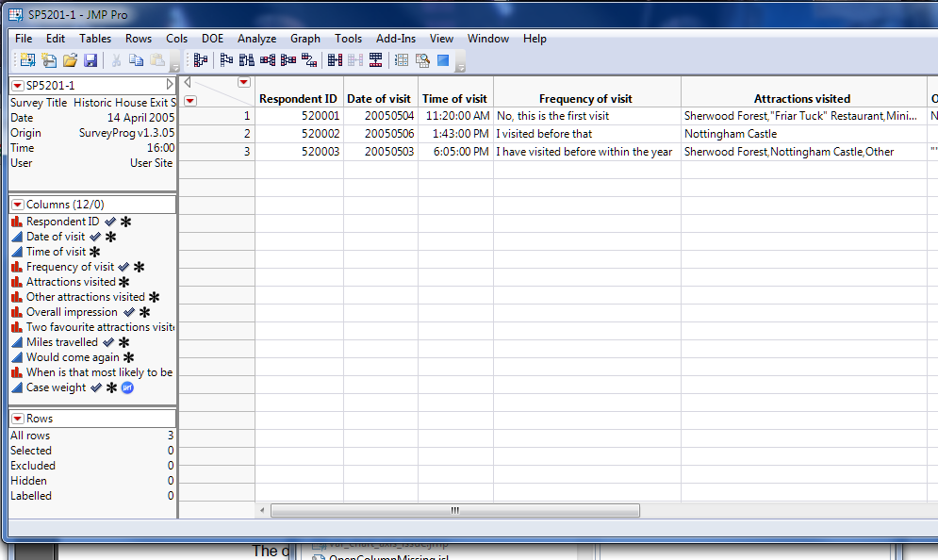Select Overall impression in the Columns list
This screenshot has height=560, width=938.
tap(72, 312)
